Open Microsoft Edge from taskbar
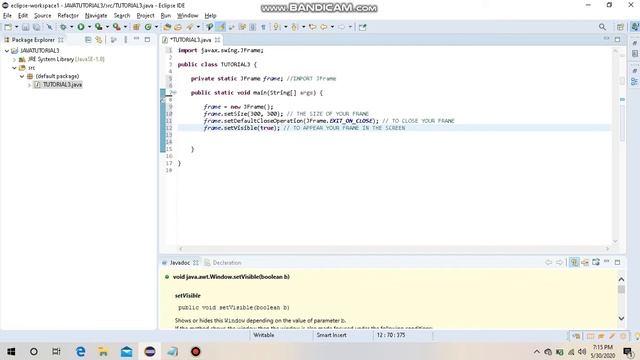 80,351
